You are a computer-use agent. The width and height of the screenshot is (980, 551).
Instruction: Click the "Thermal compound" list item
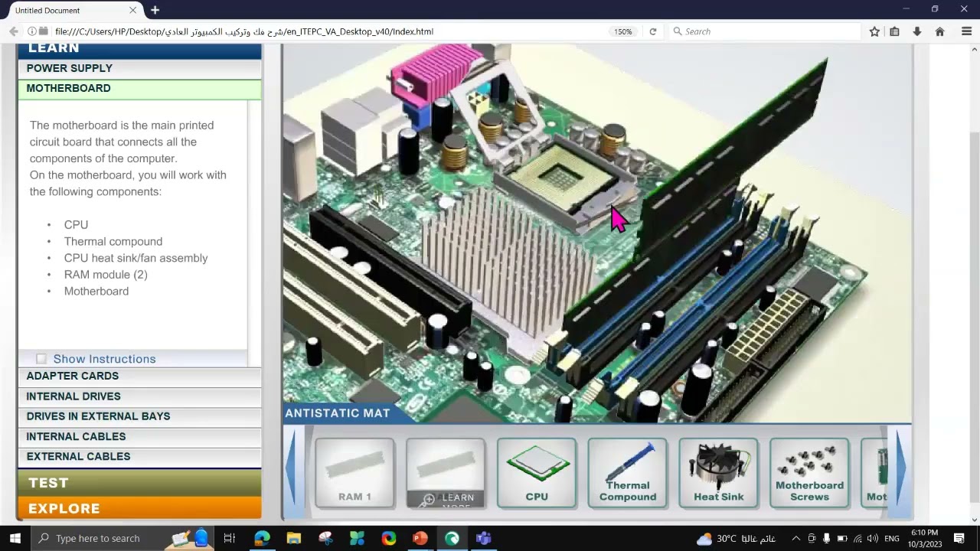(x=113, y=241)
